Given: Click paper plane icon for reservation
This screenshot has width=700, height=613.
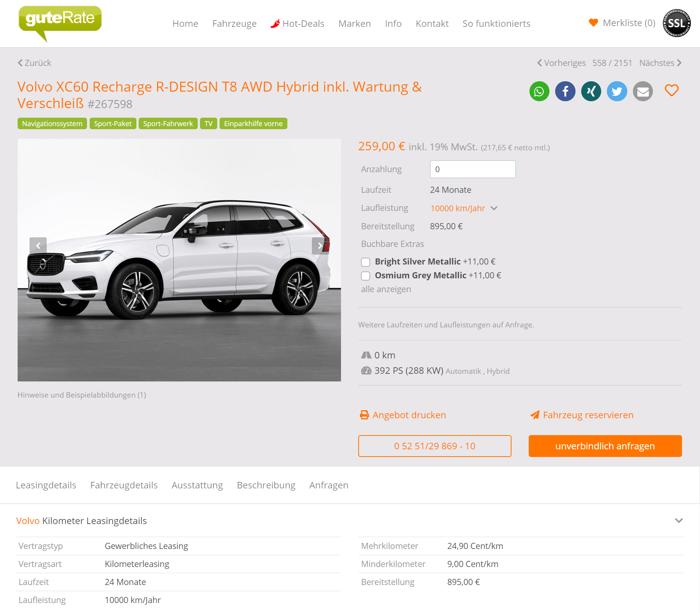Looking at the screenshot, I should coord(535,415).
